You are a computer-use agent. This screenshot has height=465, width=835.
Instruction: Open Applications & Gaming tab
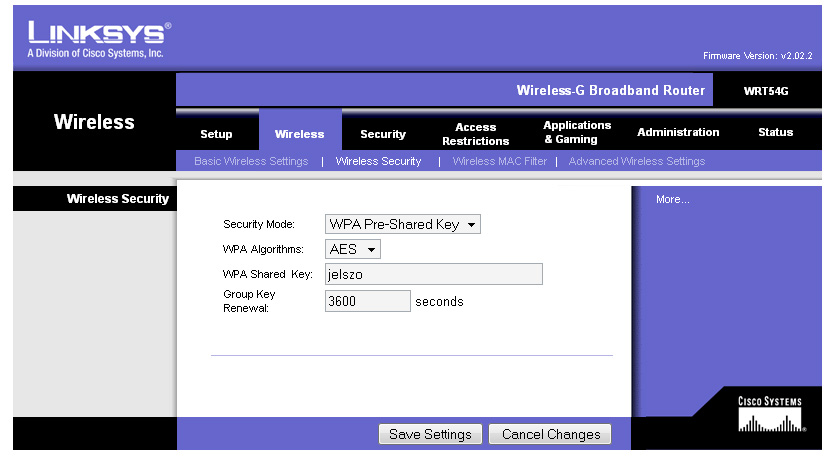point(577,132)
